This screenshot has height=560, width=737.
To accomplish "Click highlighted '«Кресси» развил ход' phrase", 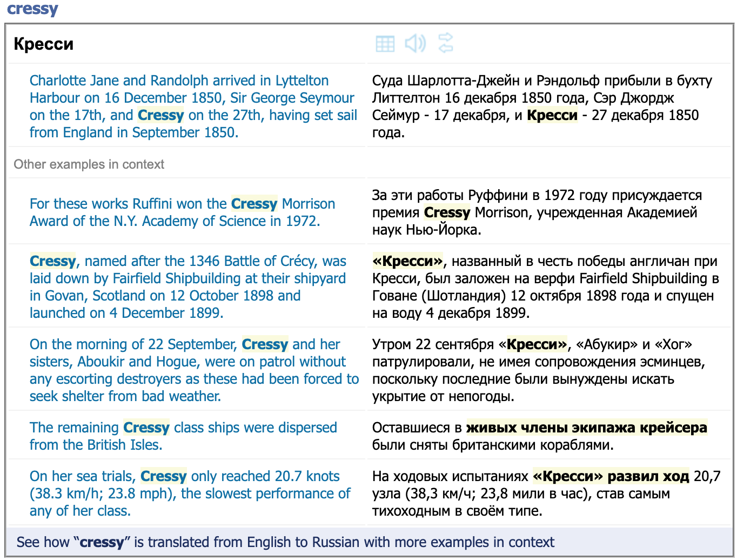I will pyautogui.click(x=611, y=476).
